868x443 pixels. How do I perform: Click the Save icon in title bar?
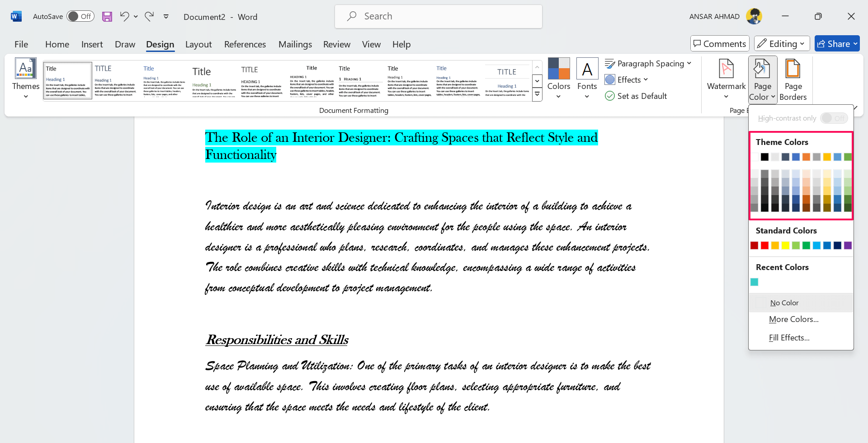coord(107,17)
